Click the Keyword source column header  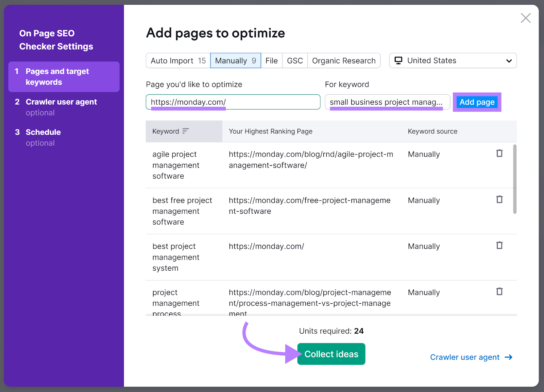pyautogui.click(x=432, y=131)
